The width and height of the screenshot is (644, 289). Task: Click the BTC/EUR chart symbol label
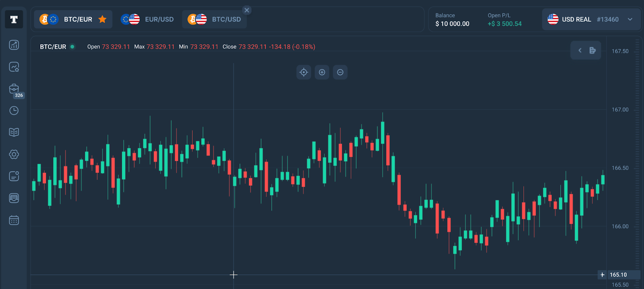[x=53, y=47]
